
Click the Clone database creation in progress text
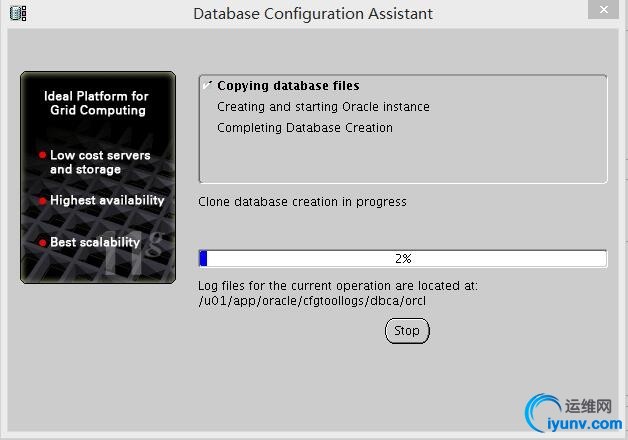coord(302,202)
